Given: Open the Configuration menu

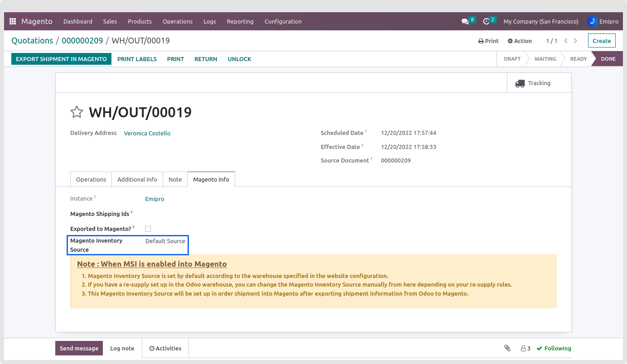Looking at the screenshot, I should 283,21.
